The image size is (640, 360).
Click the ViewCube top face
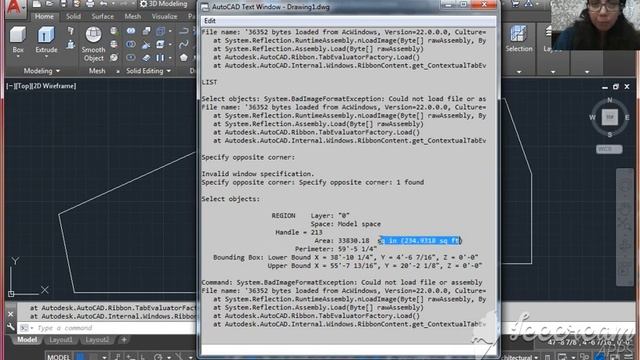pos(610,117)
